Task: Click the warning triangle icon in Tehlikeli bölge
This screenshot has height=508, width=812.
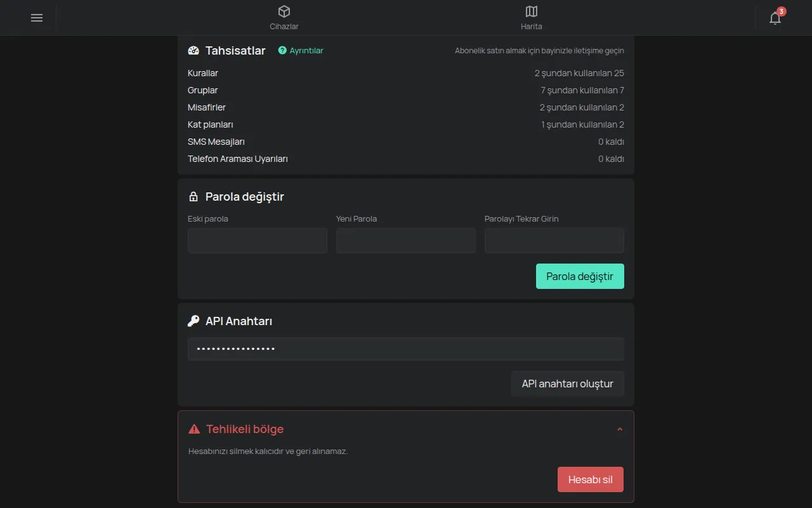Action: pos(194,429)
